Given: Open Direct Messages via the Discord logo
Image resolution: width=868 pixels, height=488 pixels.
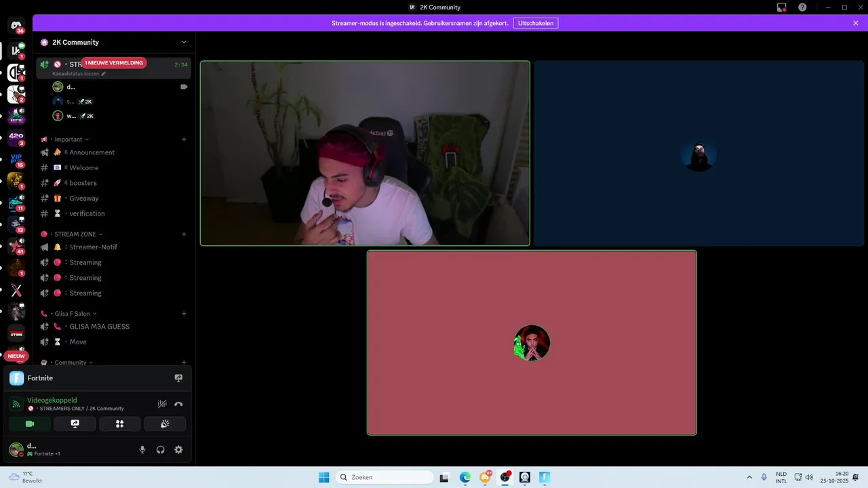Looking at the screenshot, I should point(16,26).
